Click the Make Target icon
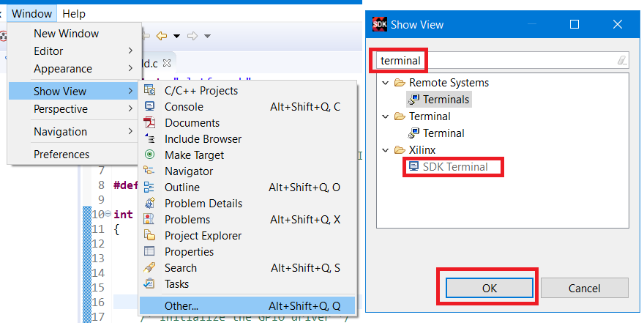The height and width of the screenshot is (323, 644). (150, 155)
